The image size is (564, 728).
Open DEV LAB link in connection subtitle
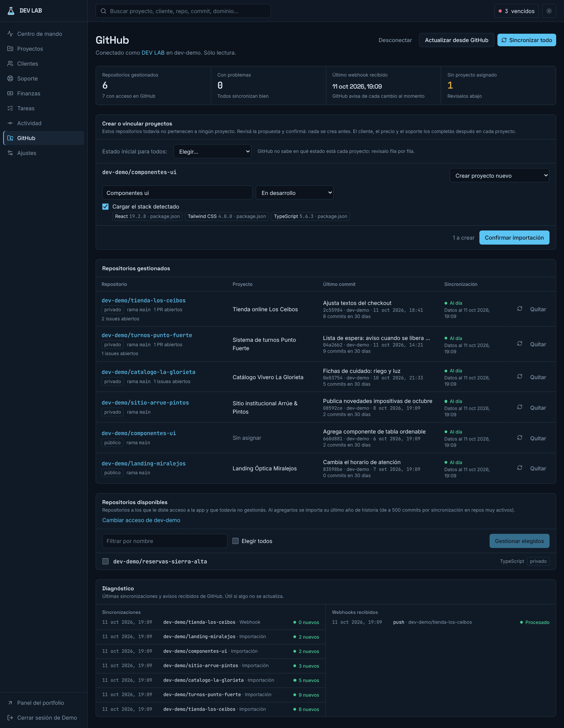point(153,53)
